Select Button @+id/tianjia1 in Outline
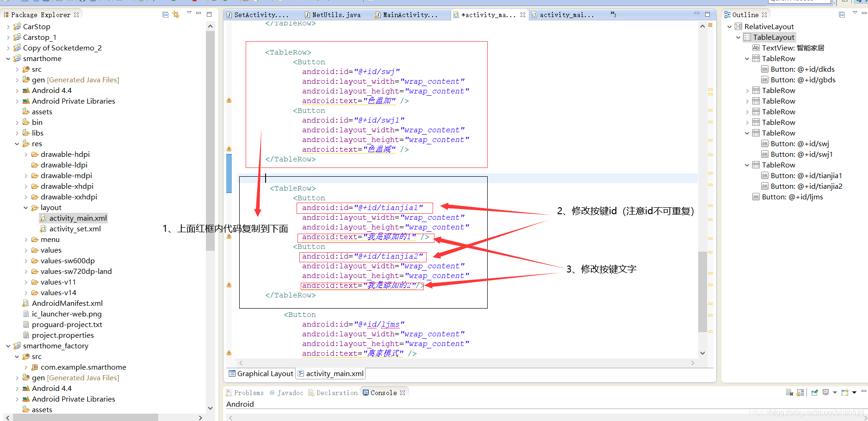 pyautogui.click(x=802, y=176)
